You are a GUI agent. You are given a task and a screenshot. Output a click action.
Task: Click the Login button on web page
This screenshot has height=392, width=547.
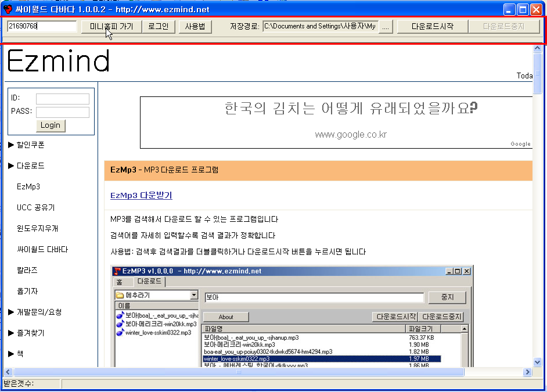(x=51, y=125)
